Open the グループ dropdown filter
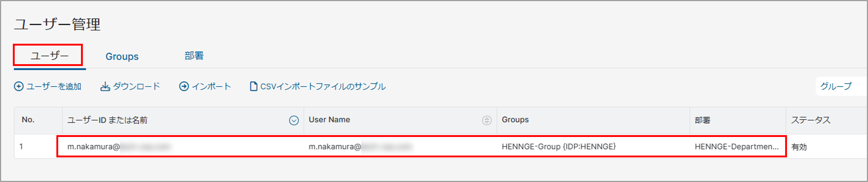The width and height of the screenshot is (868, 182). tap(841, 86)
